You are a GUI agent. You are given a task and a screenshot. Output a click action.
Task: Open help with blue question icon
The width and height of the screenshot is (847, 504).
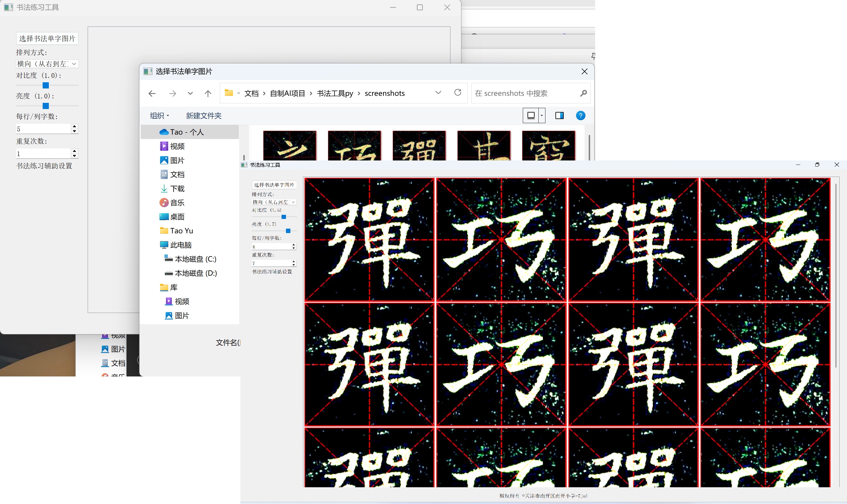[x=580, y=116]
